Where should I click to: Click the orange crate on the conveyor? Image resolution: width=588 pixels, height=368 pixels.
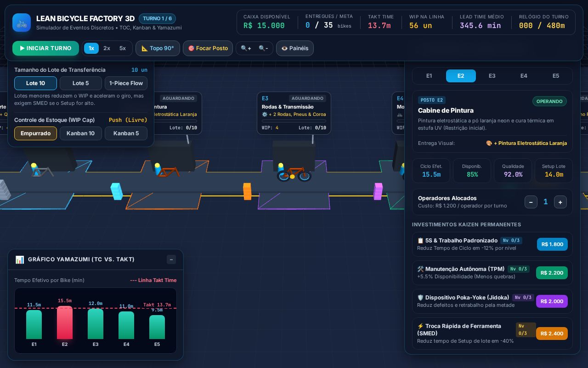click(247, 191)
